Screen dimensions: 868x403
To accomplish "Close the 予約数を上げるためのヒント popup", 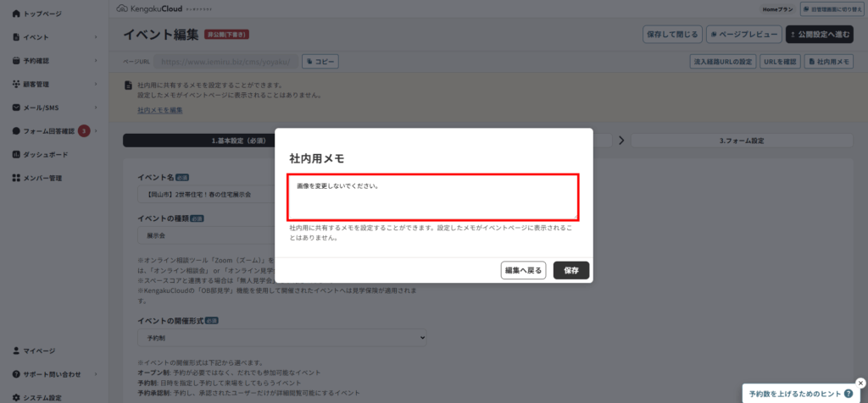I will pyautogui.click(x=860, y=382).
